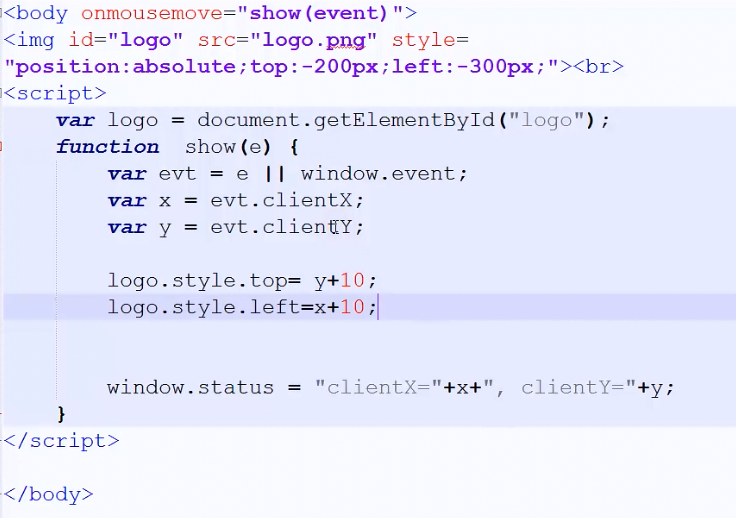Click the "function" keyword

107,147
